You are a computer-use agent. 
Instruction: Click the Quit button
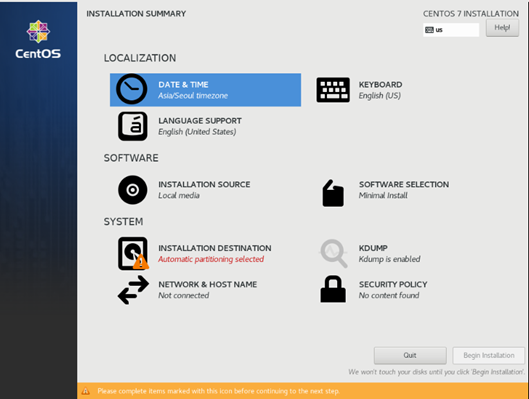(410, 355)
